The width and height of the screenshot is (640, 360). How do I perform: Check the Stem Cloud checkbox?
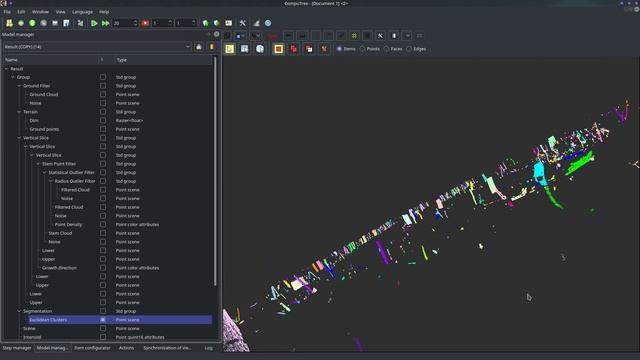pos(103,233)
